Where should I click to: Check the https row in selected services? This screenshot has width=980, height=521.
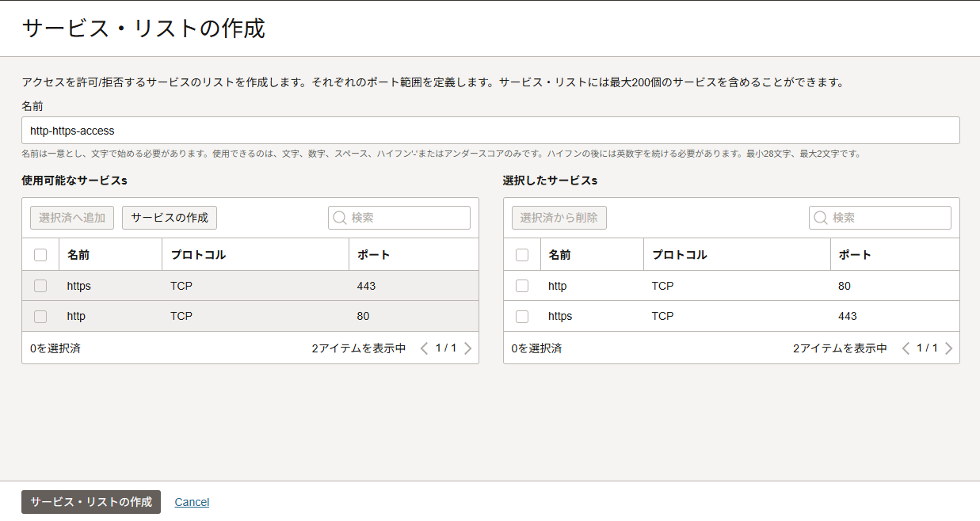[522, 316]
